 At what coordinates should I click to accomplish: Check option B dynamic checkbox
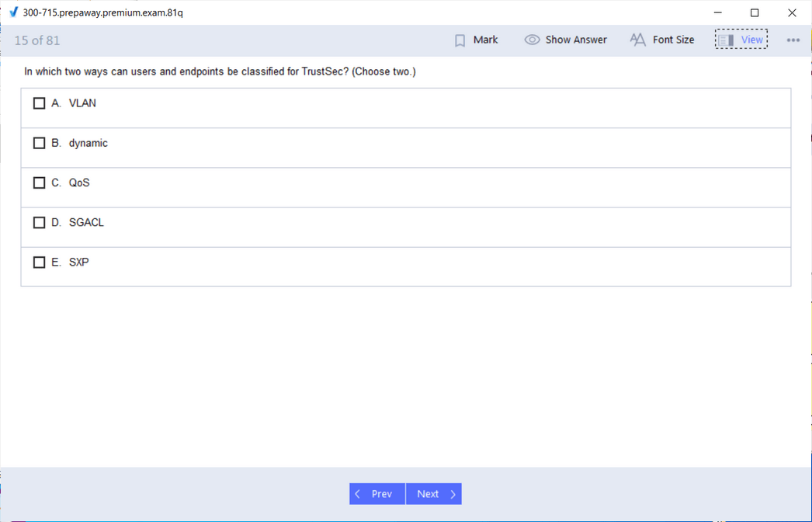pyautogui.click(x=39, y=143)
